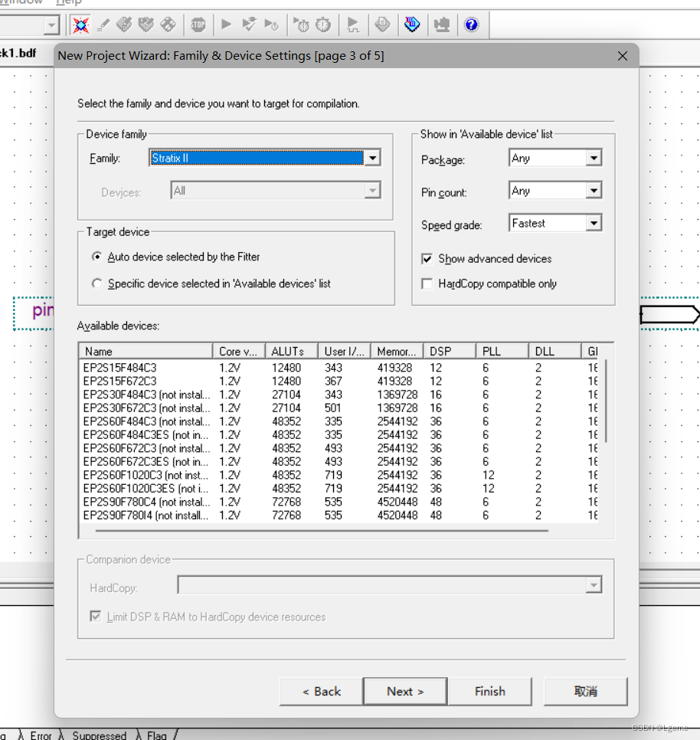This screenshot has height=740, width=700.
Task: Select the Specific device radio button
Action: click(x=96, y=283)
